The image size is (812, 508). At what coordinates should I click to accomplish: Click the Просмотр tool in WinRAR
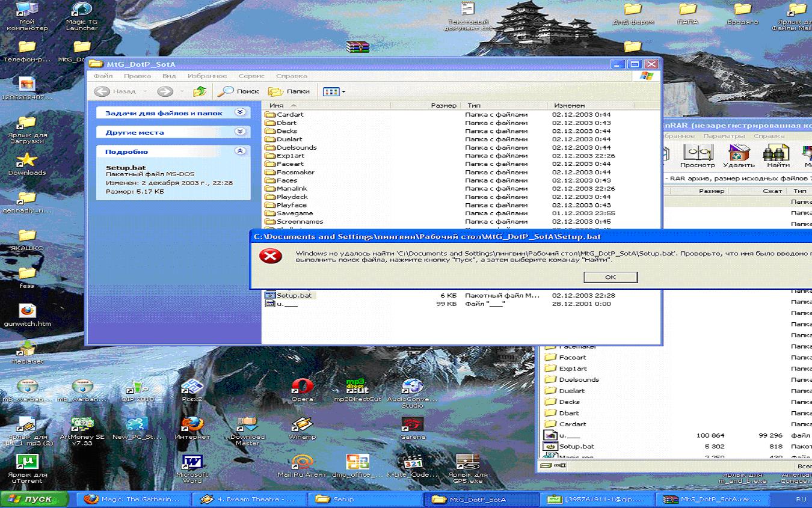click(x=698, y=156)
